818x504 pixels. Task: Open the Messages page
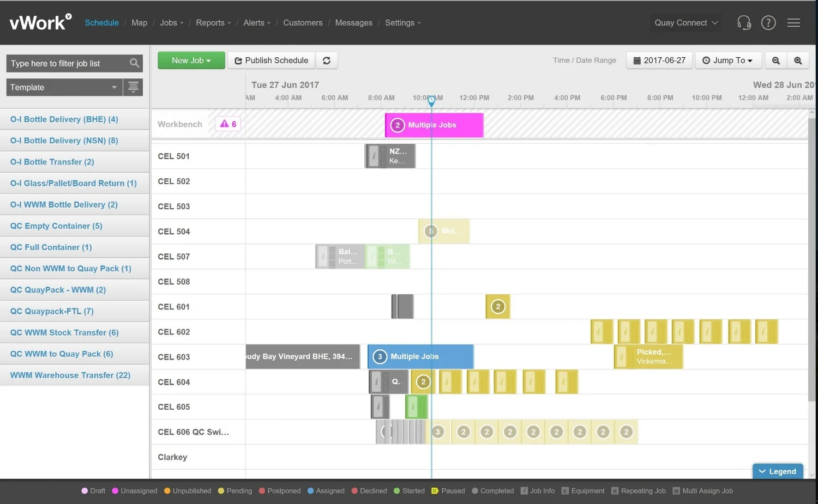353,23
